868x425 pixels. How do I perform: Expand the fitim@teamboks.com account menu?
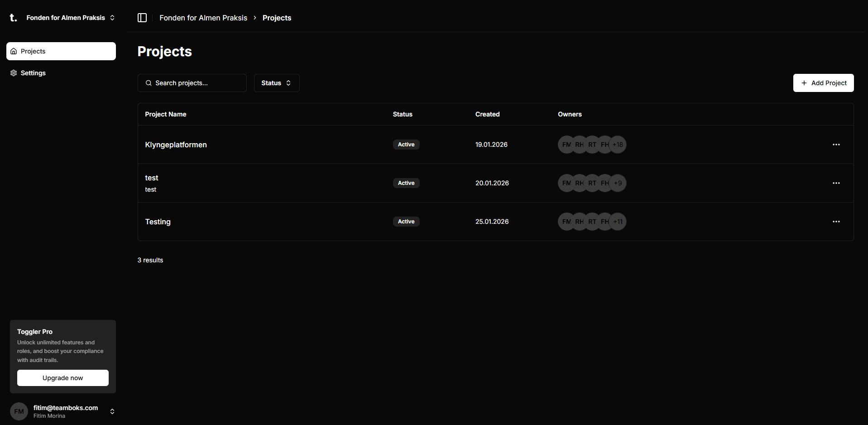(112, 411)
